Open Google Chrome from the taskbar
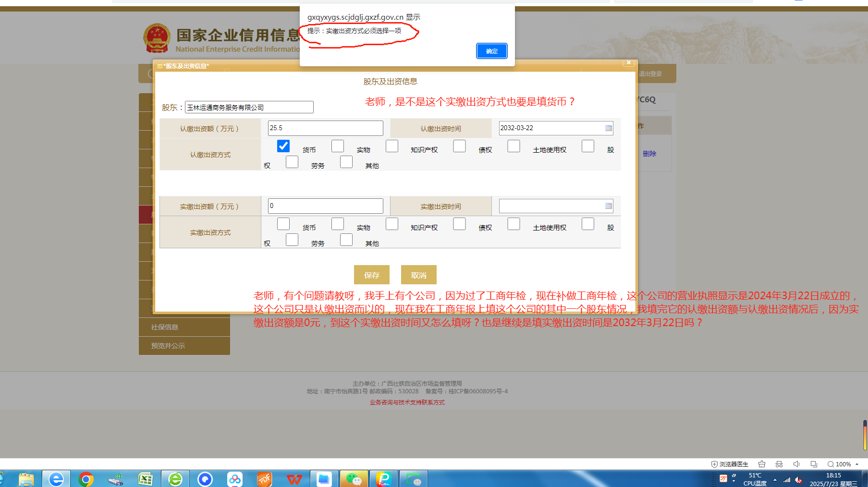 point(86,479)
